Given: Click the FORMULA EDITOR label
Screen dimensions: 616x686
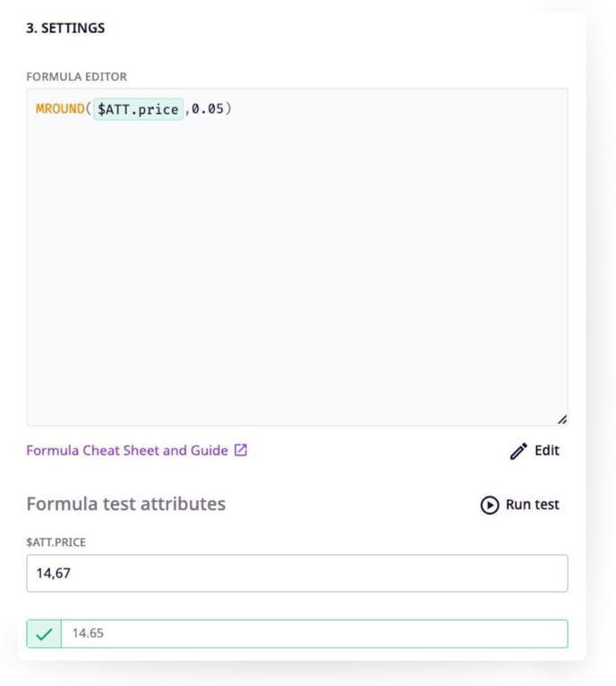Looking at the screenshot, I should point(77,77).
